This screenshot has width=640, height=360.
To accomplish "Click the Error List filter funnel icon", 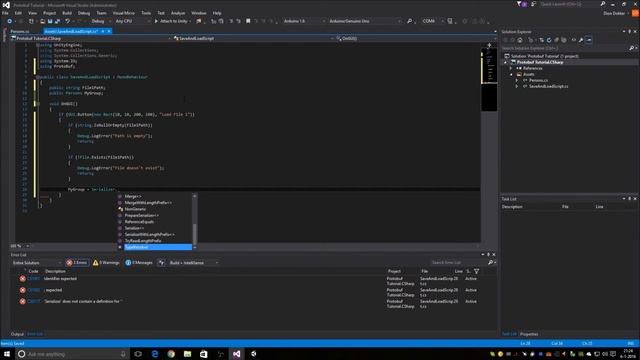I will pyautogui.click(x=476, y=271).
